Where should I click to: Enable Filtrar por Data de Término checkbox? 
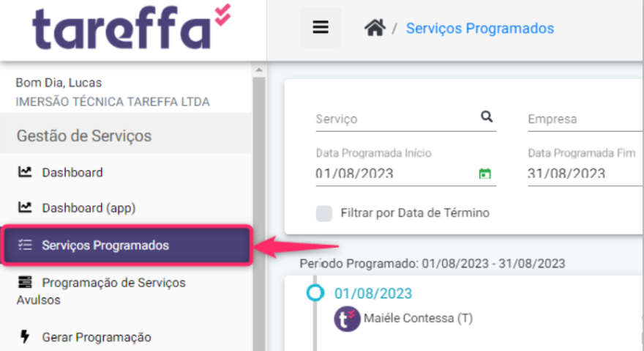click(x=323, y=213)
